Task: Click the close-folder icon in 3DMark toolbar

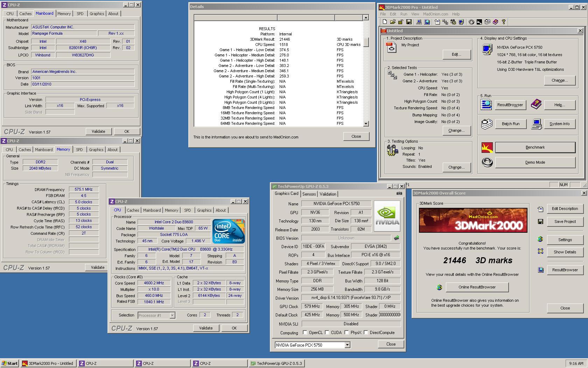Action: [401, 22]
